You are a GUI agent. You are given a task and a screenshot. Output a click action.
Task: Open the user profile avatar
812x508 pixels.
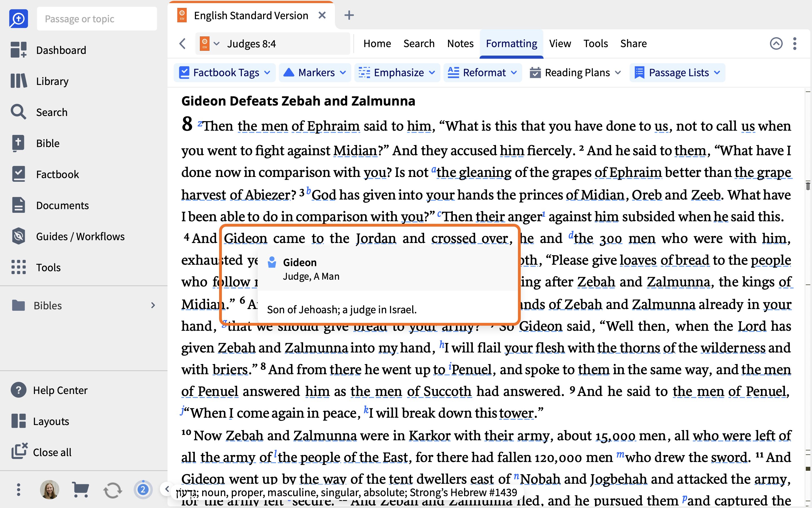pyautogui.click(x=49, y=490)
